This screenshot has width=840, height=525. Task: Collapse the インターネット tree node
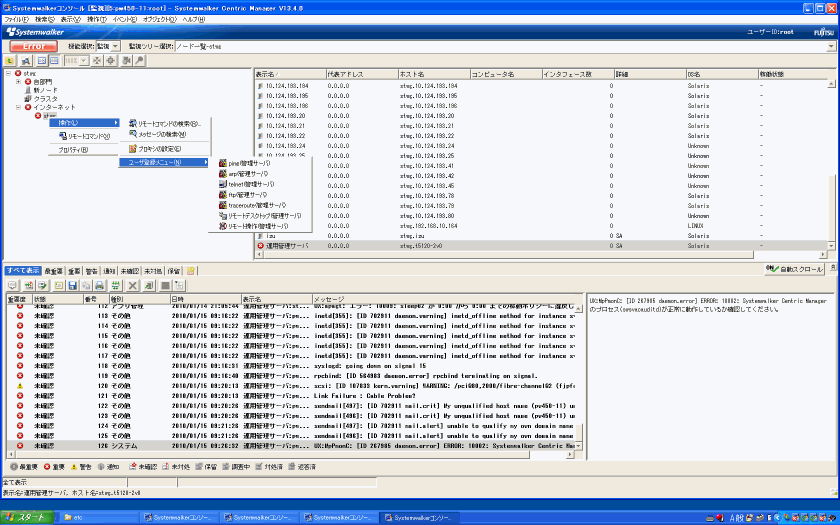[18, 107]
